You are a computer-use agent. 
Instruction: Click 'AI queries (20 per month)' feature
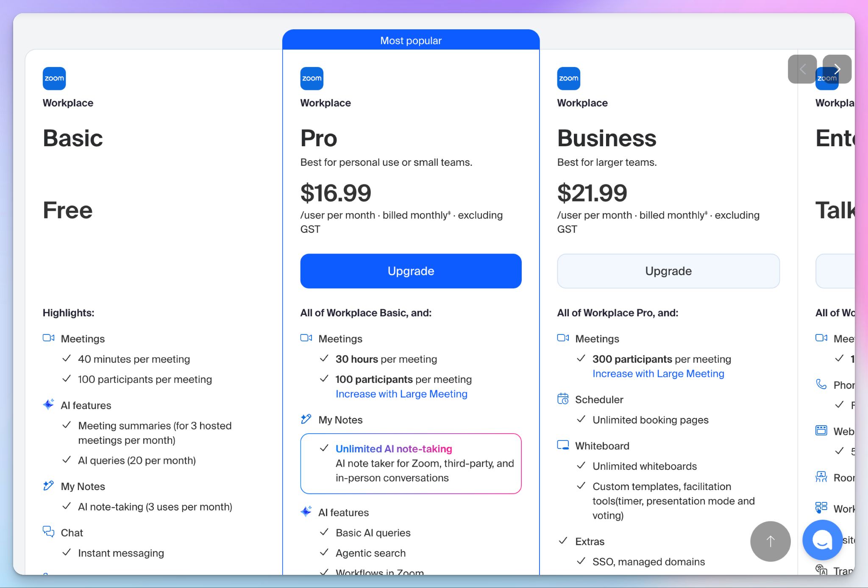[x=137, y=460]
